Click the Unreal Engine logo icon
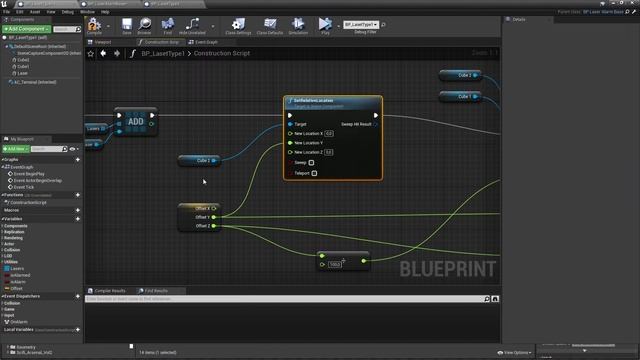Screen dimensions: 640x360 point(4,4)
